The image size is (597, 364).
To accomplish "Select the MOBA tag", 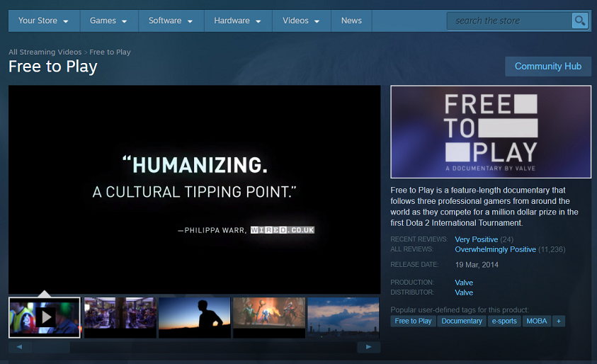I will point(537,321).
